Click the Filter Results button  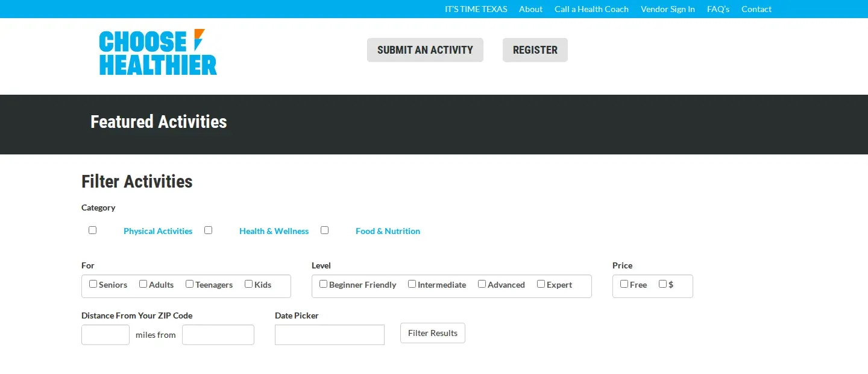433,333
